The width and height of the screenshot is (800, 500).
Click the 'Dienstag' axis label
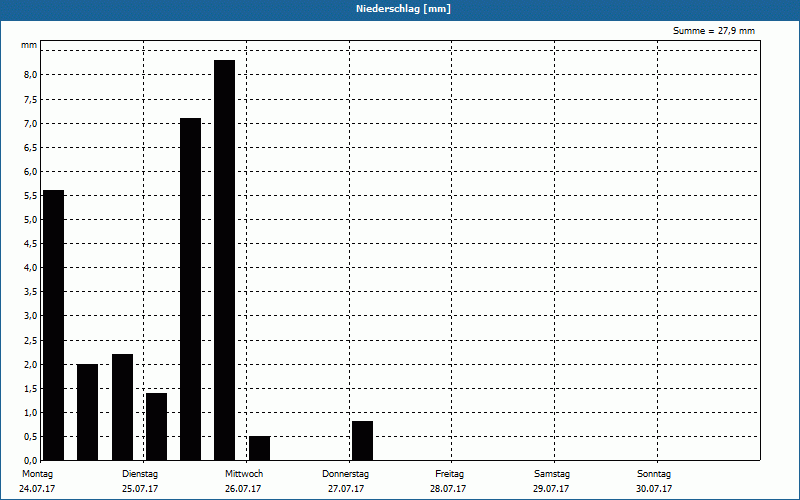[140, 474]
